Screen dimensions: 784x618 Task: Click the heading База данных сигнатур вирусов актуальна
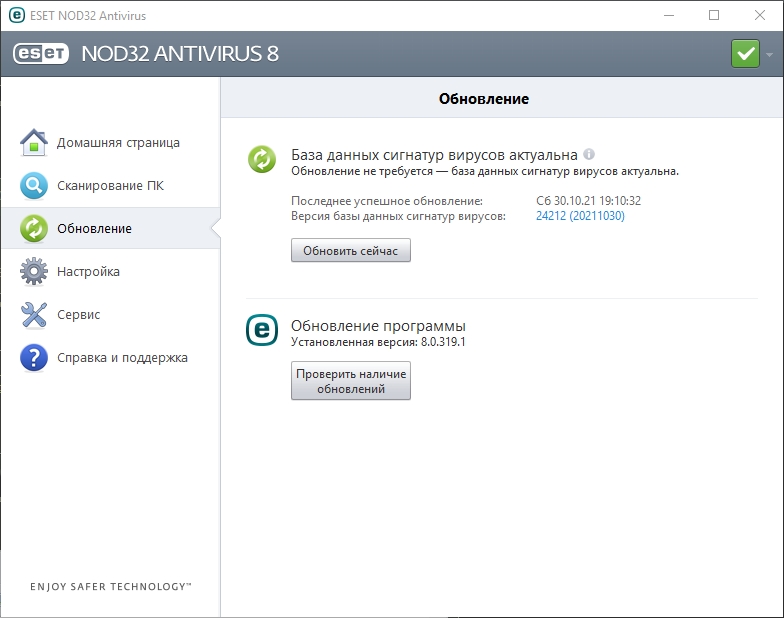tap(434, 155)
